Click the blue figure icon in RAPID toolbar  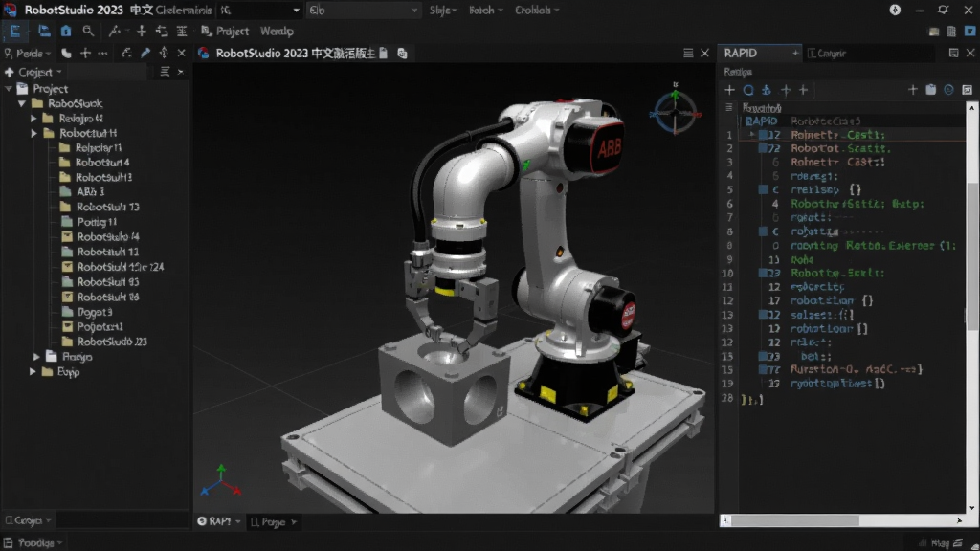[767, 90]
